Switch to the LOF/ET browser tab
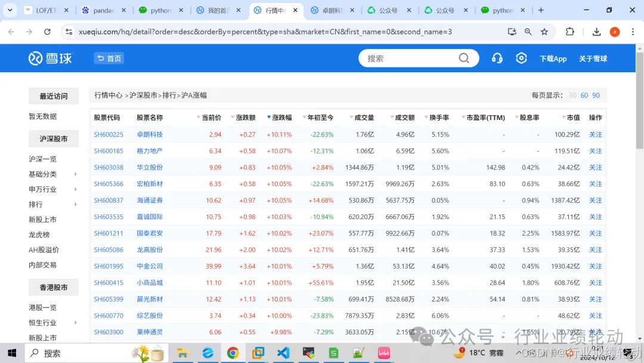Screen dimensions: 644x363 (47, 10)
